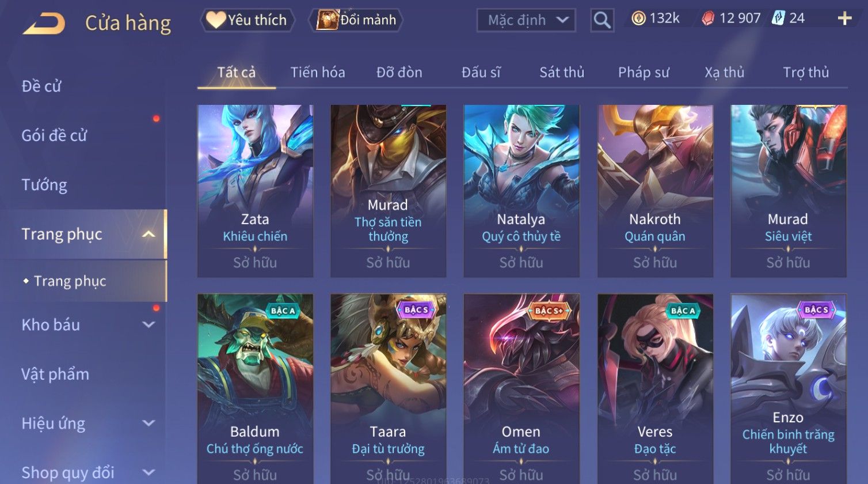Click the heart Yêu thích icon
The height and width of the screenshot is (484, 868).
coord(216,20)
